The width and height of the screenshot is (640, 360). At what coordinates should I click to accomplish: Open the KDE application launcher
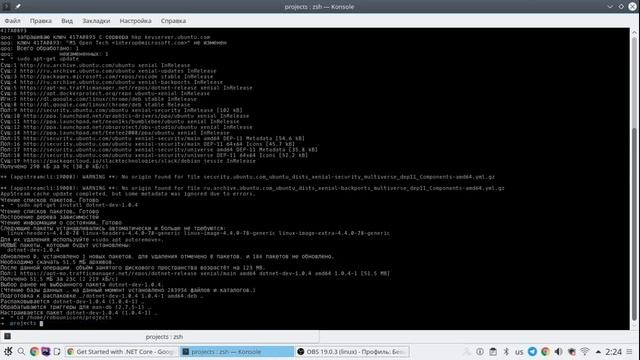click(x=8, y=351)
